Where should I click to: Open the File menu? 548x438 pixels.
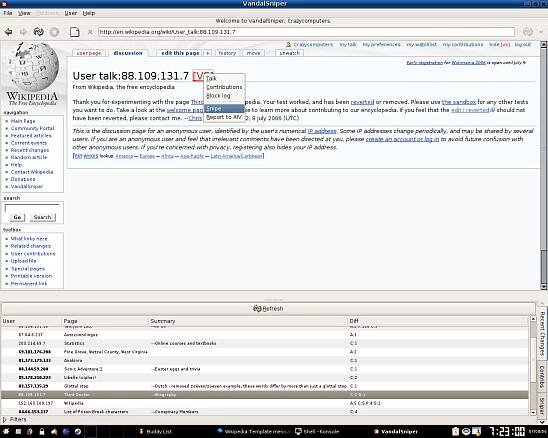tap(8, 13)
